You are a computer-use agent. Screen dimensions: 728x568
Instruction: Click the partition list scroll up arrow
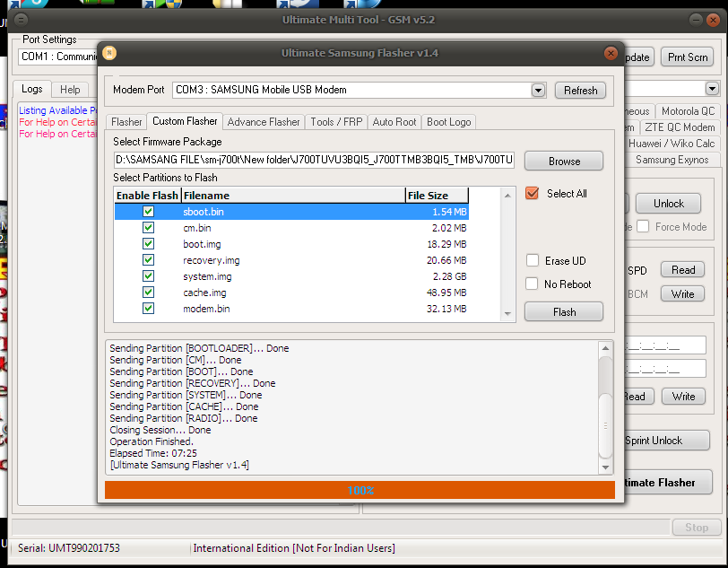(x=507, y=196)
